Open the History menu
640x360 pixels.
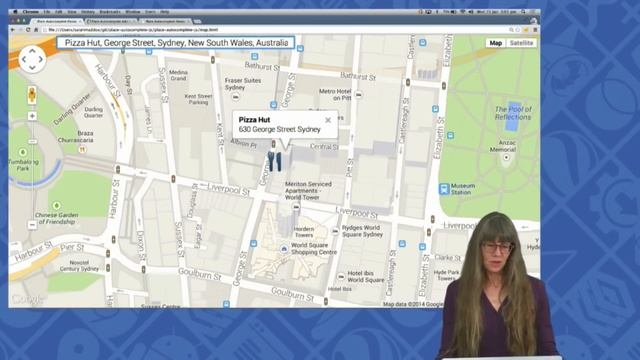pos(88,12)
